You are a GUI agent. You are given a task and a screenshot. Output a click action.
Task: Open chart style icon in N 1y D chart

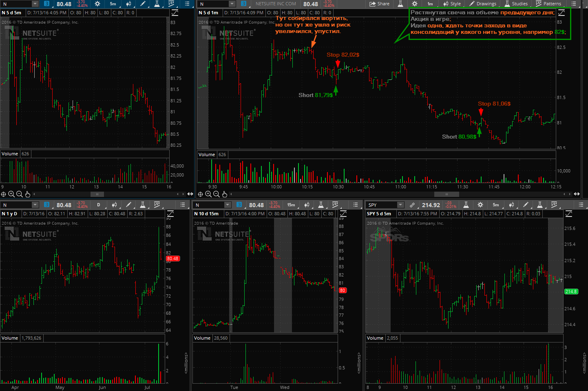(x=114, y=205)
